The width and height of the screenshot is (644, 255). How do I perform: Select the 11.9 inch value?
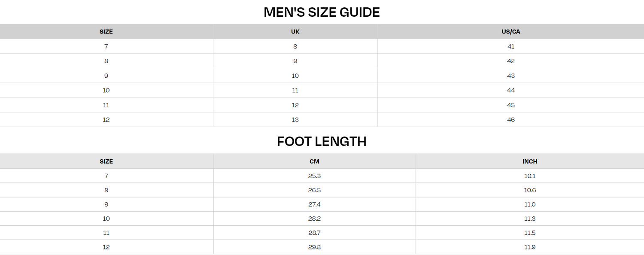point(530,247)
